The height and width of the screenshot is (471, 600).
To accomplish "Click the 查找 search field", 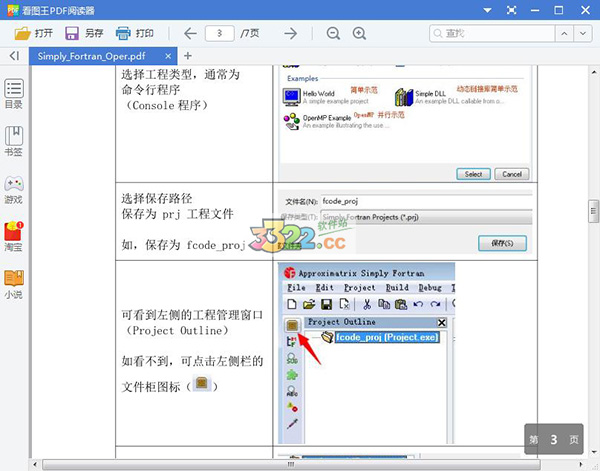I will (x=492, y=34).
